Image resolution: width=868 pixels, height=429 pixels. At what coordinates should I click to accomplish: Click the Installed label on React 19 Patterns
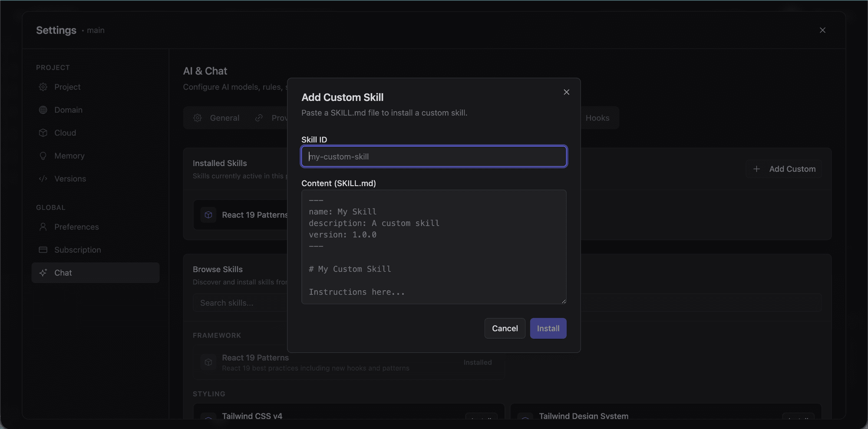[x=478, y=362]
